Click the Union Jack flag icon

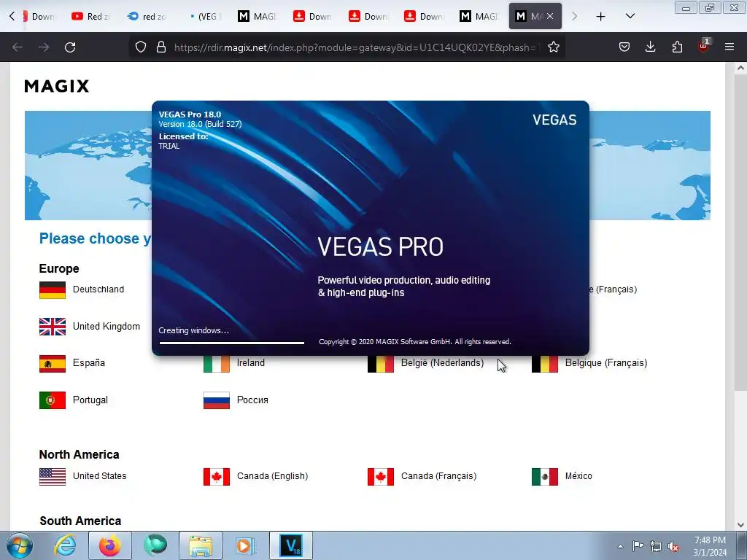[53, 327]
